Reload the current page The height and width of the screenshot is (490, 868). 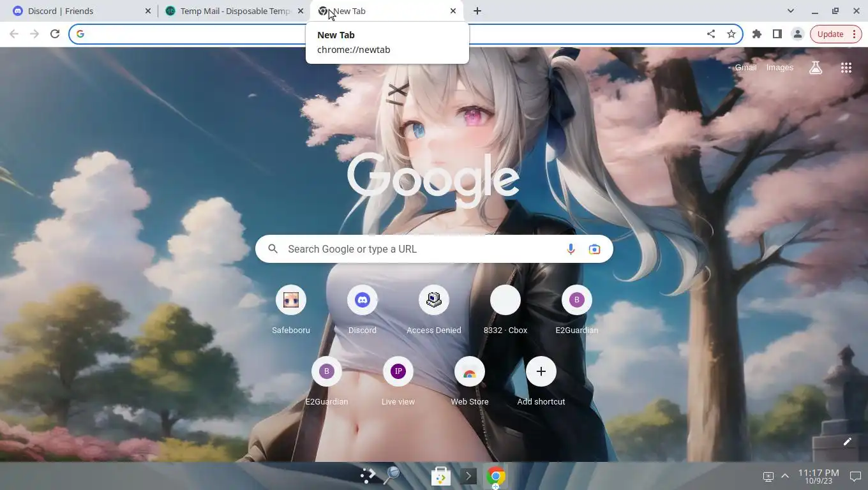point(55,34)
